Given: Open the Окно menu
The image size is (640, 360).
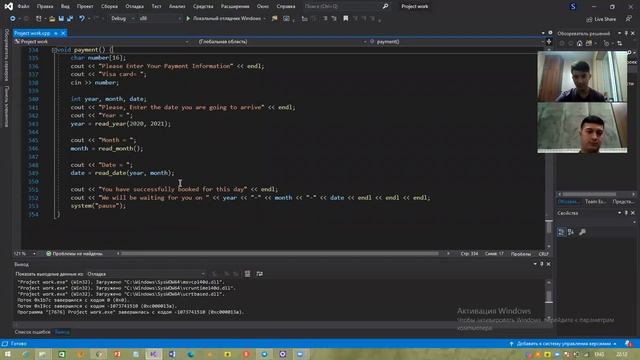Looking at the screenshot, I should tap(263, 6).
